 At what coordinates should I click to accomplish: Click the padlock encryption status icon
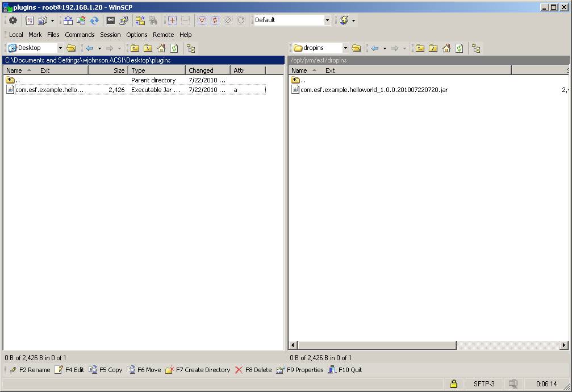(453, 383)
